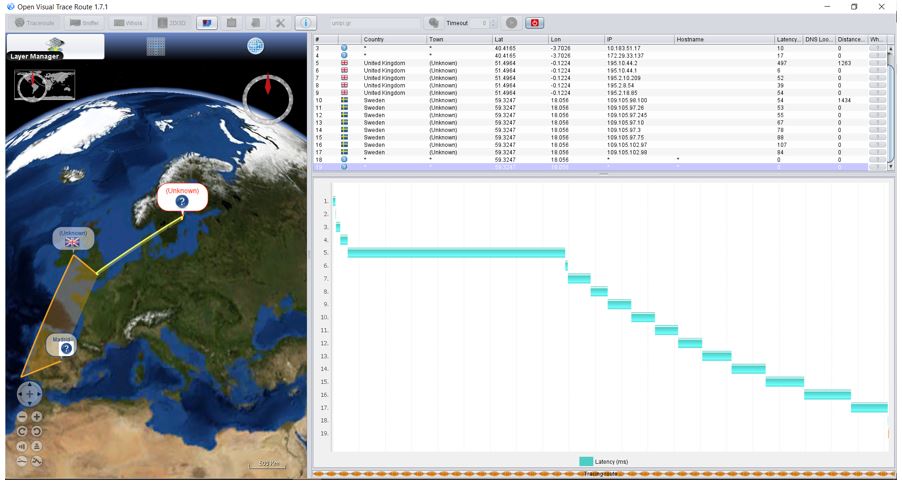
Task: Click the clipboard copy toolbar icon
Action: tap(231, 23)
